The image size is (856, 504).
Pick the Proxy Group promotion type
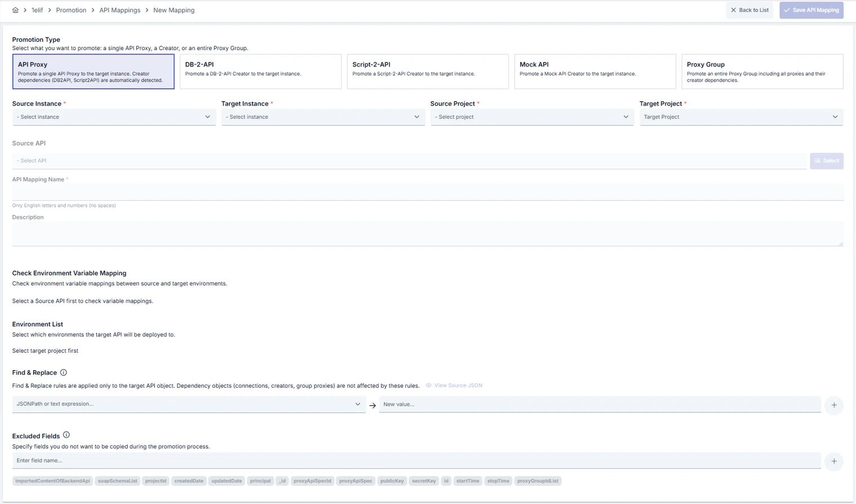tap(762, 71)
